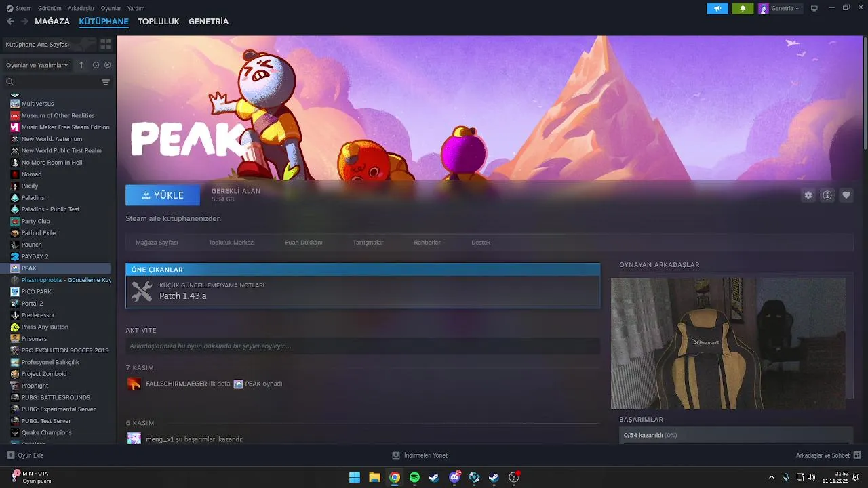Open the MAĞAZA store tab

pyautogui.click(x=52, y=22)
